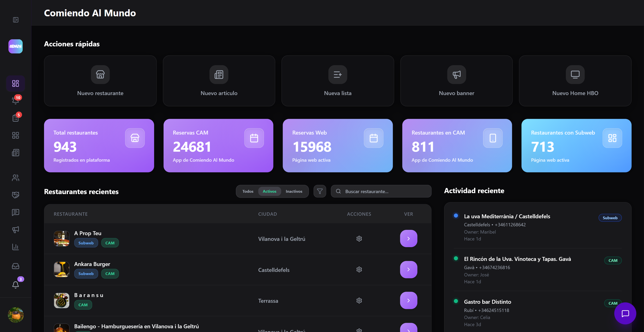Click the CIUDAD column header
Screen dimensions: 644x332
[x=268, y=214]
